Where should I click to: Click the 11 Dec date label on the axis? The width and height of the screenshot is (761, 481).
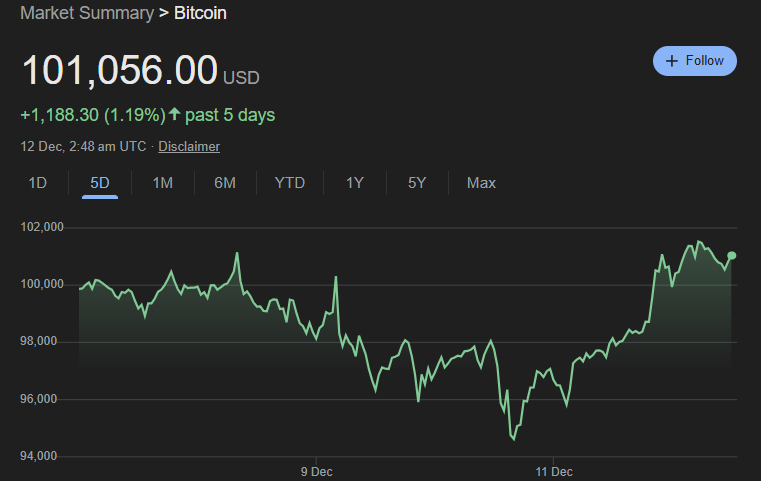[553, 470]
